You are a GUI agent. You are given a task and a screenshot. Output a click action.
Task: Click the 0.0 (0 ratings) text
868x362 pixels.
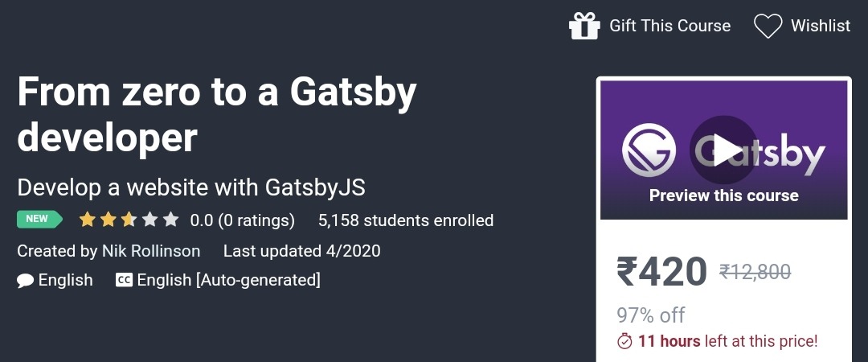(x=243, y=220)
